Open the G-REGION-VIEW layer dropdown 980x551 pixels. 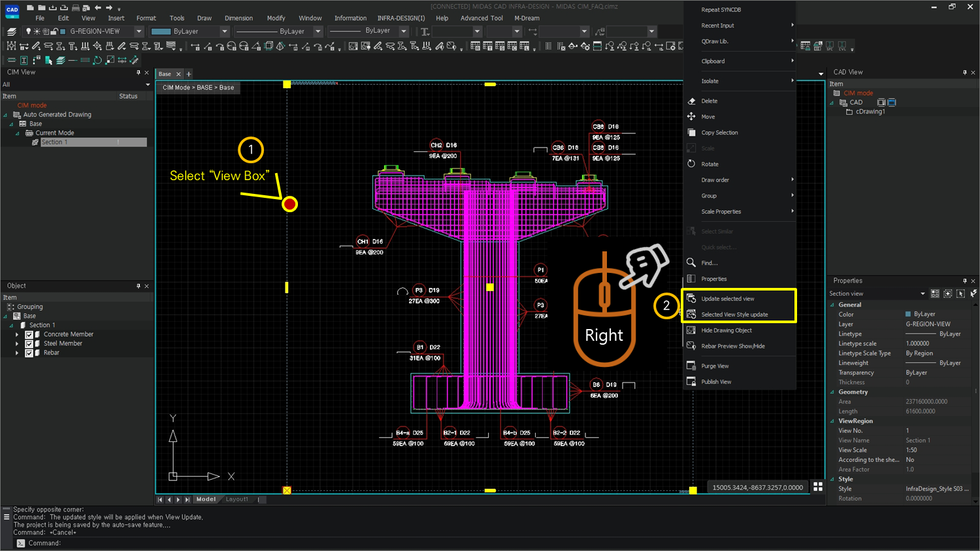point(139,31)
